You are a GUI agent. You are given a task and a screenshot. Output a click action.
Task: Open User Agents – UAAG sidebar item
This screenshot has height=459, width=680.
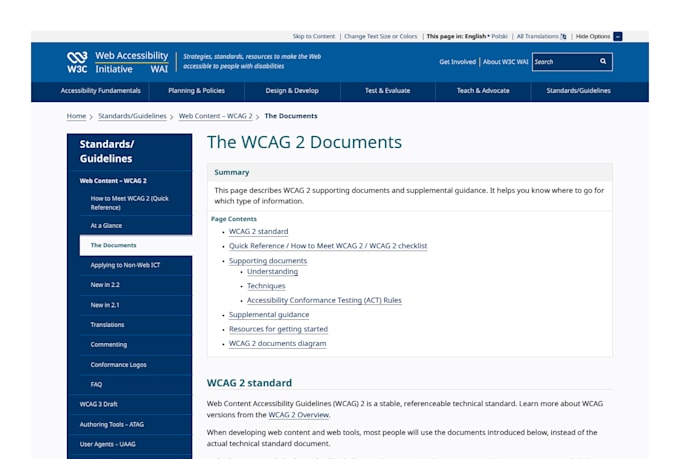(x=107, y=444)
